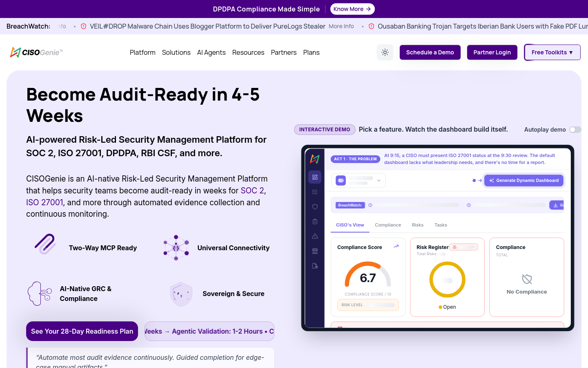Click the Universal Connectivity network icon

coord(176,248)
